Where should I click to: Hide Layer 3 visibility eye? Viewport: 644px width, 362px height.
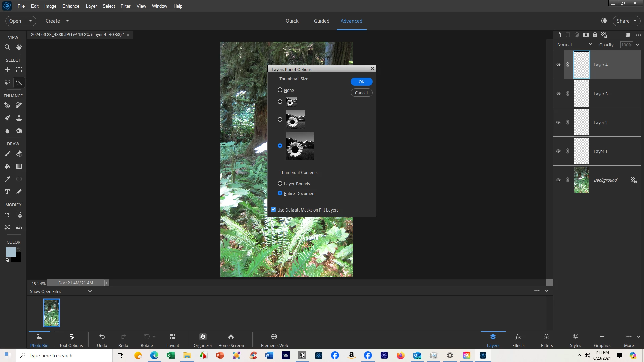coord(558,94)
